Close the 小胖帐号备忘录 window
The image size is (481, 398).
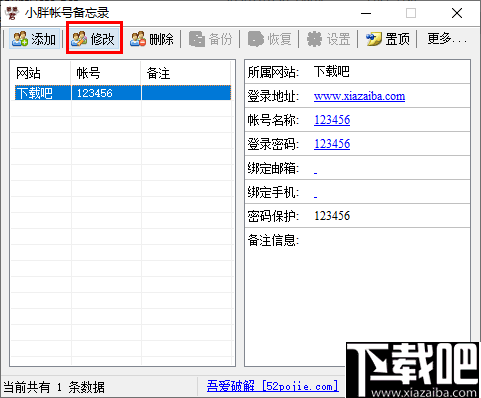click(x=457, y=13)
